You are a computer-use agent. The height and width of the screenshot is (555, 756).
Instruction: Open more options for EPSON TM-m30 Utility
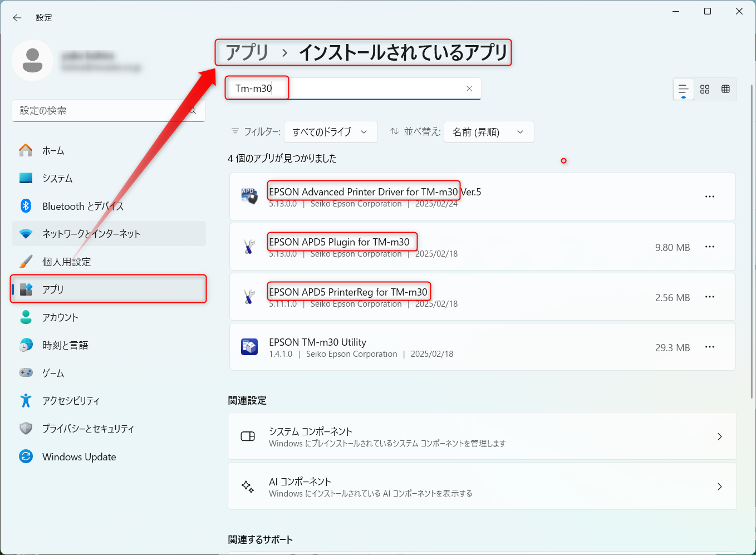(710, 347)
